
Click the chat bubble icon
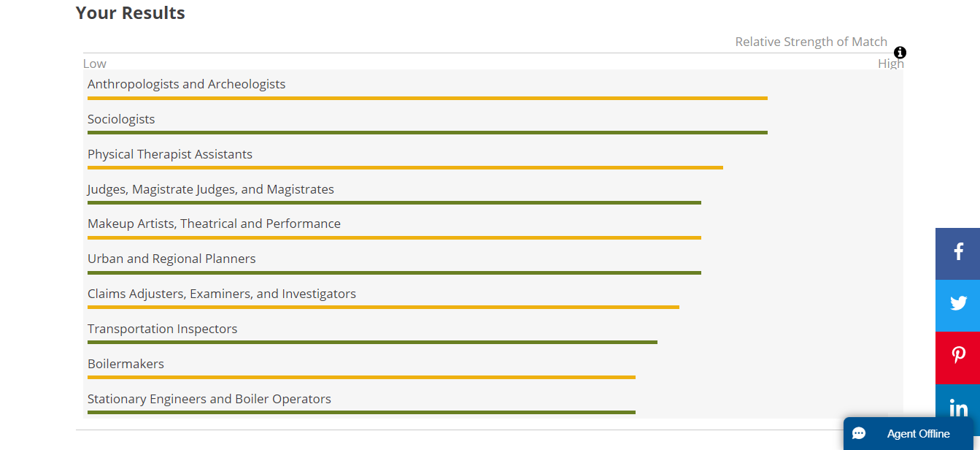(x=859, y=434)
